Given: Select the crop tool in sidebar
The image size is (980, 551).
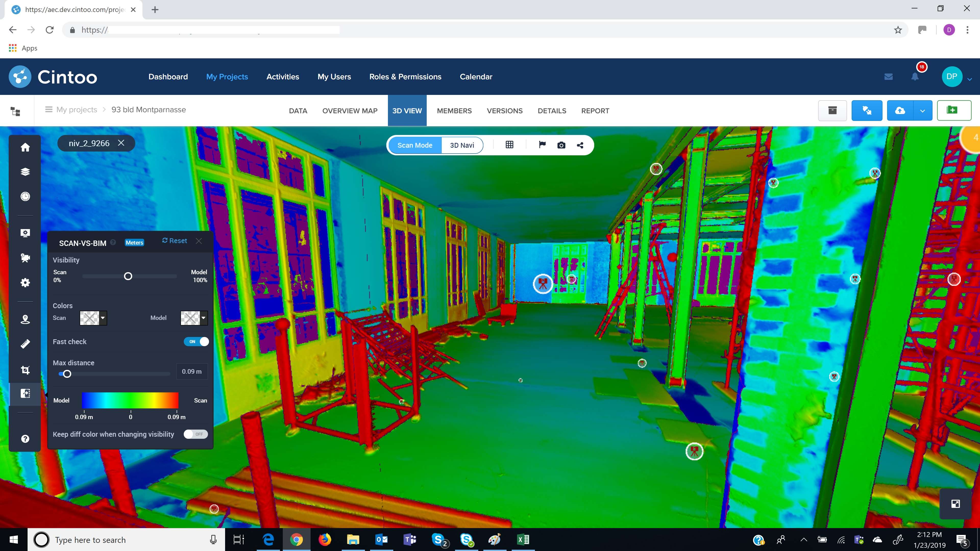Looking at the screenshot, I should (25, 370).
